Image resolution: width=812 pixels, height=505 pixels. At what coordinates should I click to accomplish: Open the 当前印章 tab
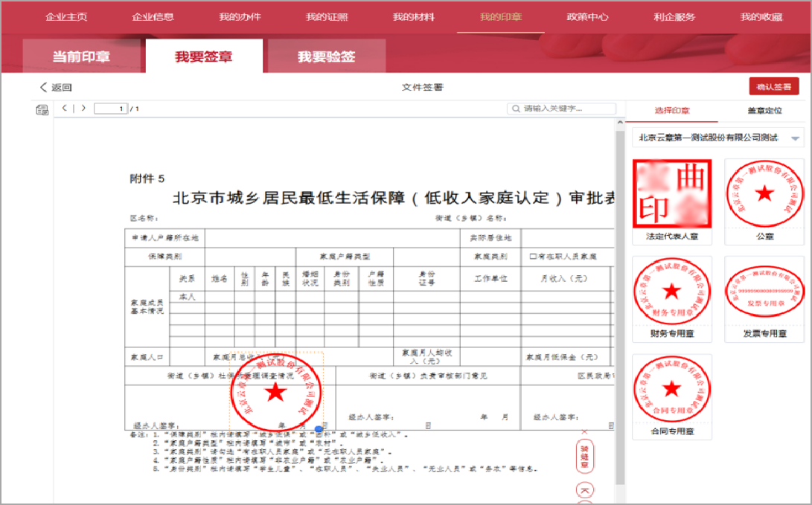[x=82, y=56]
